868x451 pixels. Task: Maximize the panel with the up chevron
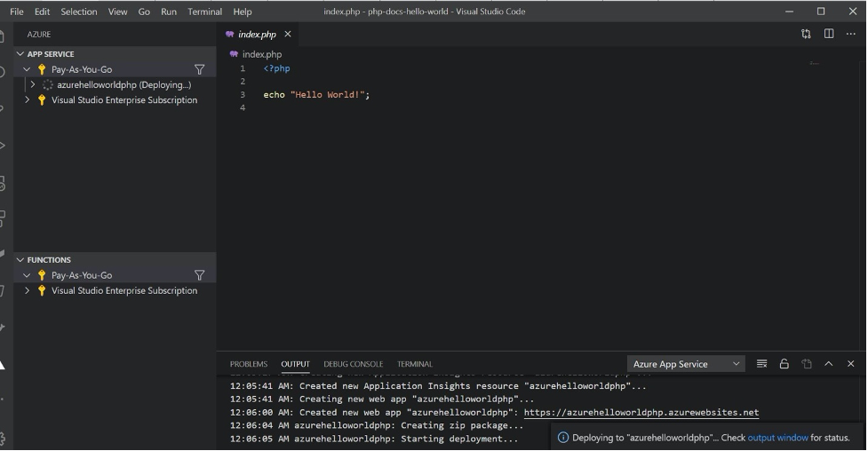tap(829, 364)
